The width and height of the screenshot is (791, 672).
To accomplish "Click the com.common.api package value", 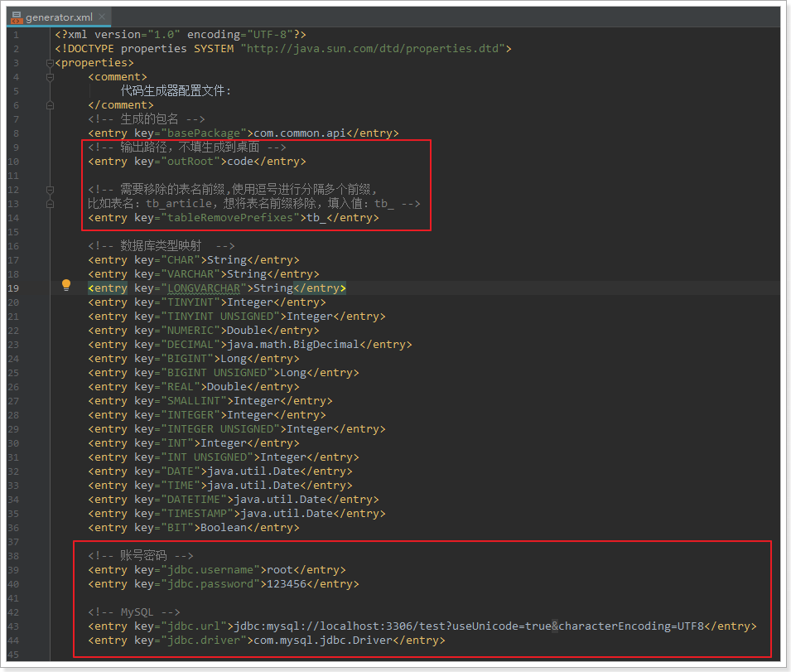I will point(300,133).
